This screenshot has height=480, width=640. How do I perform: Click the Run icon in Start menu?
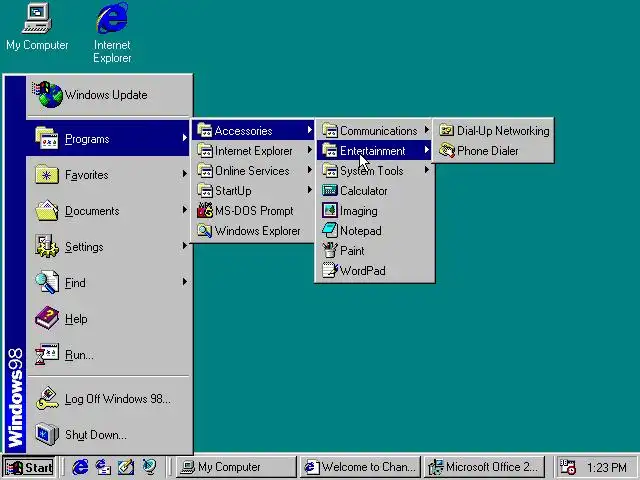click(x=47, y=354)
